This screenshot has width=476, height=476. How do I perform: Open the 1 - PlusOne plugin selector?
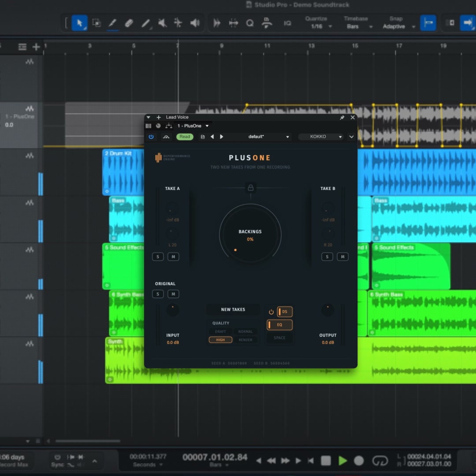[x=193, y=126]
